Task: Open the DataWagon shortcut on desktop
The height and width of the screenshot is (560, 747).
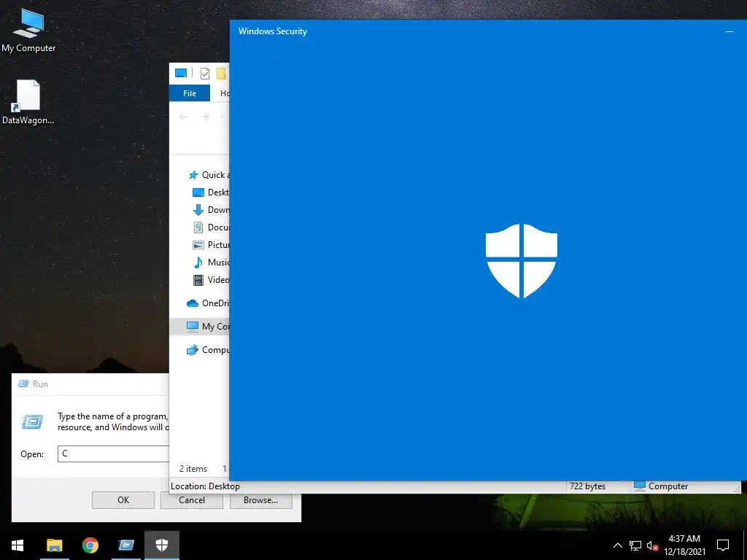Action: [x=28, y=102]
